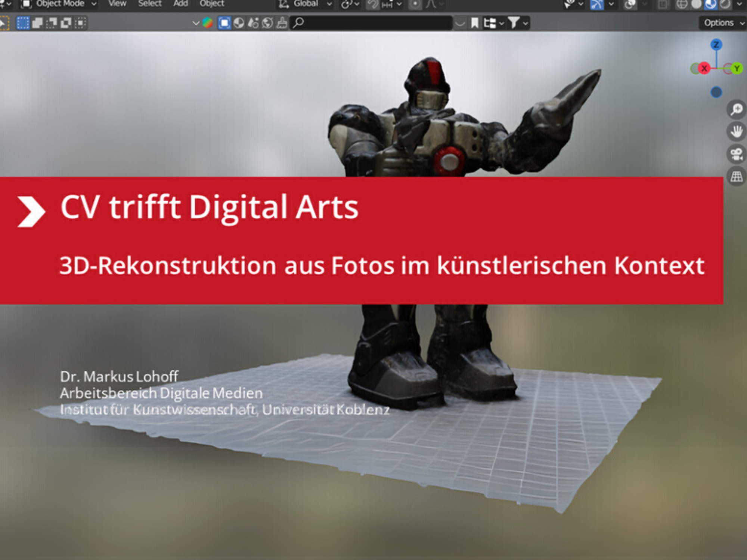Click the Institut für Kunstwissenschaft line
Viewport: 747px width, 560px height.
[225, 410]
